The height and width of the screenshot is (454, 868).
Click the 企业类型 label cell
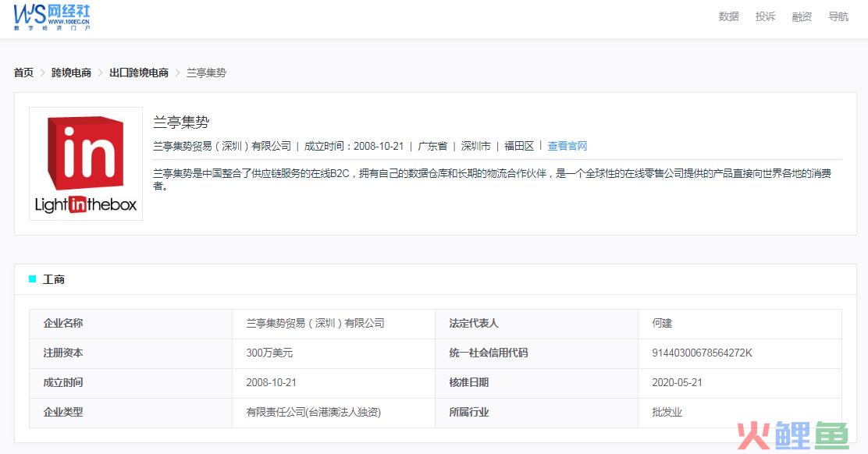click(130, 413)
